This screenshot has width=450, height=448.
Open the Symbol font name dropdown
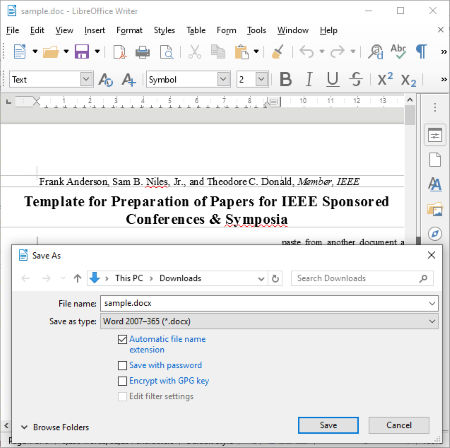click(223, 79)
